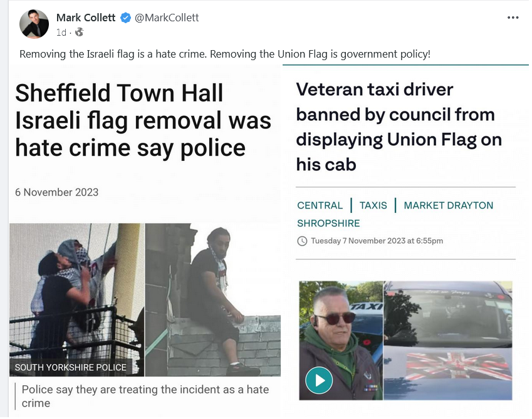The image size is (532, 419).
Task: Click the globe public visibility icon
Action: pyautogui.click(x=80, y=32)
